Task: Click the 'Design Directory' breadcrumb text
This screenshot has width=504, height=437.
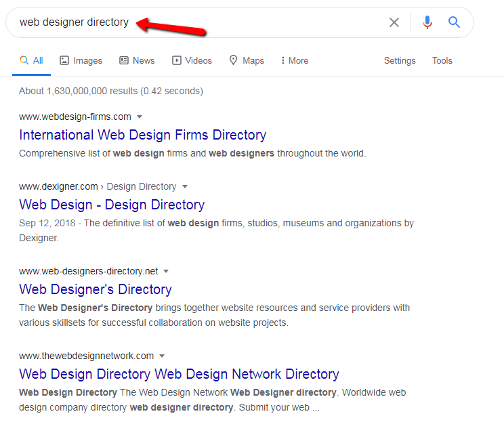Action: [x=142, y=186]
